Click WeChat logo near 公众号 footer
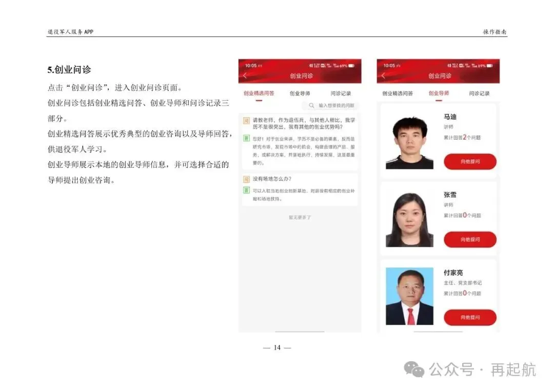The width and height of the screenshot is (554, 392). click(x=414, y=369)
